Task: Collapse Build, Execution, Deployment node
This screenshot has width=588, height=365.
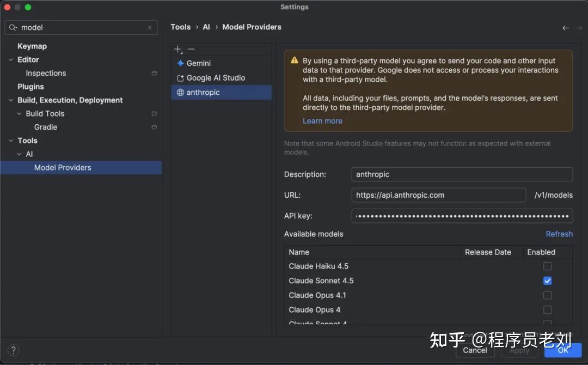Action: (x=11, y=100)
